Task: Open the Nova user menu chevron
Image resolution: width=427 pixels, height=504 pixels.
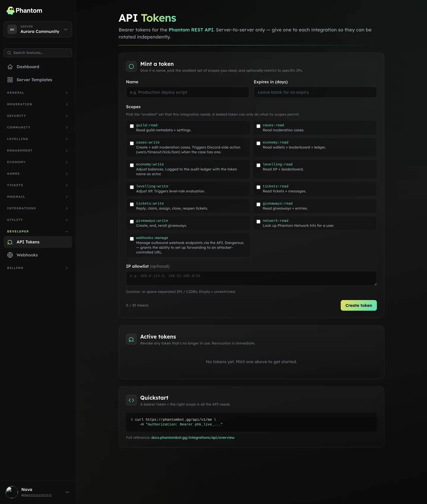Action: tap(67, 492)
